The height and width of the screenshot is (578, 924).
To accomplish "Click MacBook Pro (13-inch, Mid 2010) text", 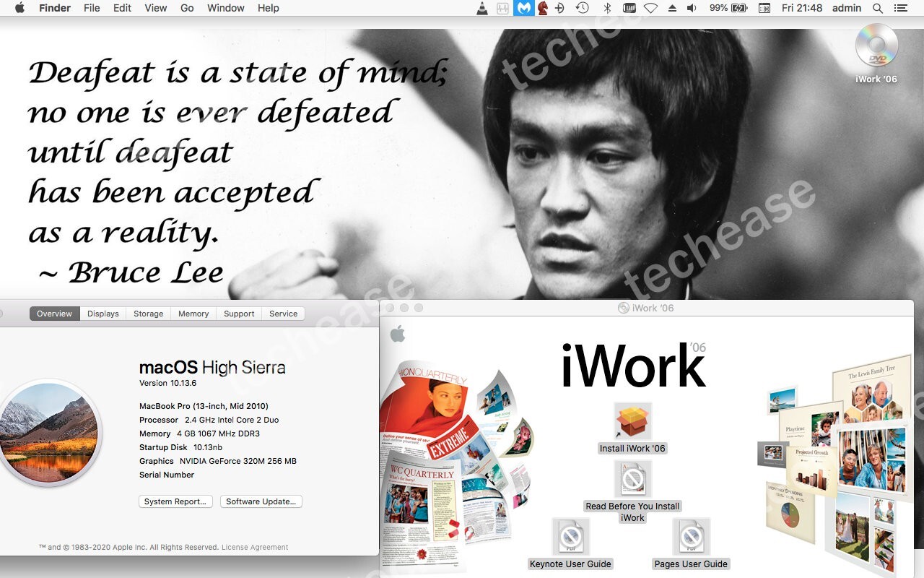I will pyautogui.click(x=204, y=406).
